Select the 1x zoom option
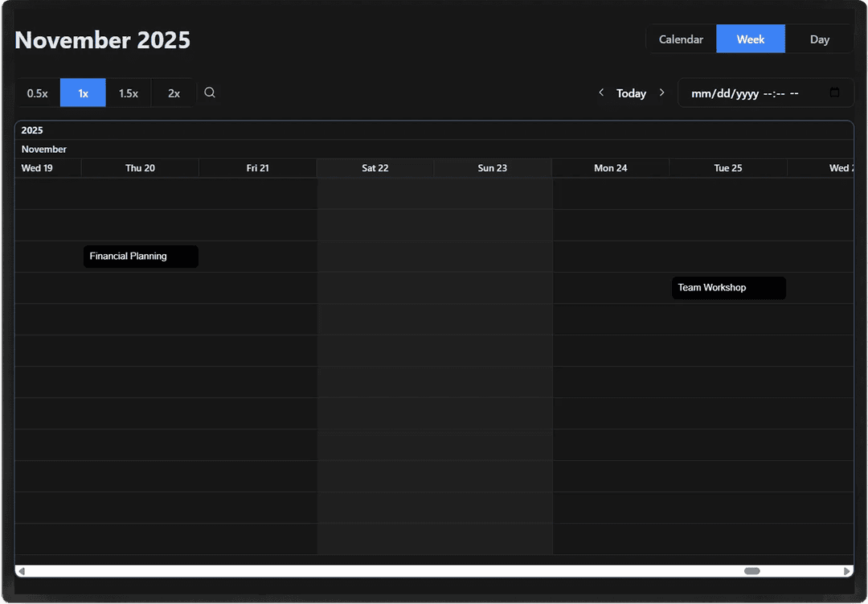Image resolution: width=868 pixels, height=604 pixels. (x=83, y=93)
